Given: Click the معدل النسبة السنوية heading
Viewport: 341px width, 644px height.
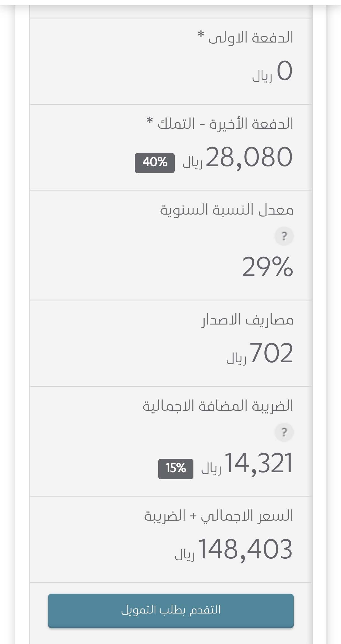Looking at the screenshot, I should pyautogui.click(x=227, y=210).
